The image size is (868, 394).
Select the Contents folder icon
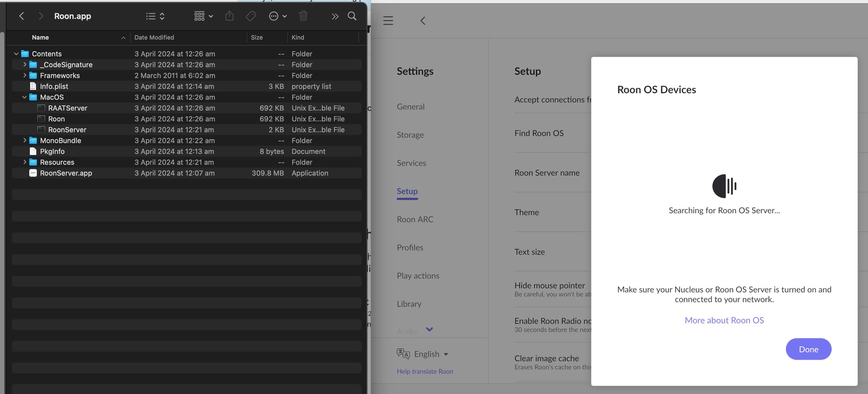point(25,54)
